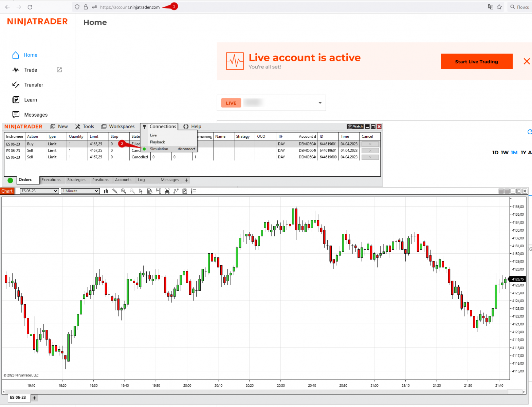
Task: Cancel the Buy order in first row
Action: (x=370, y=144)
